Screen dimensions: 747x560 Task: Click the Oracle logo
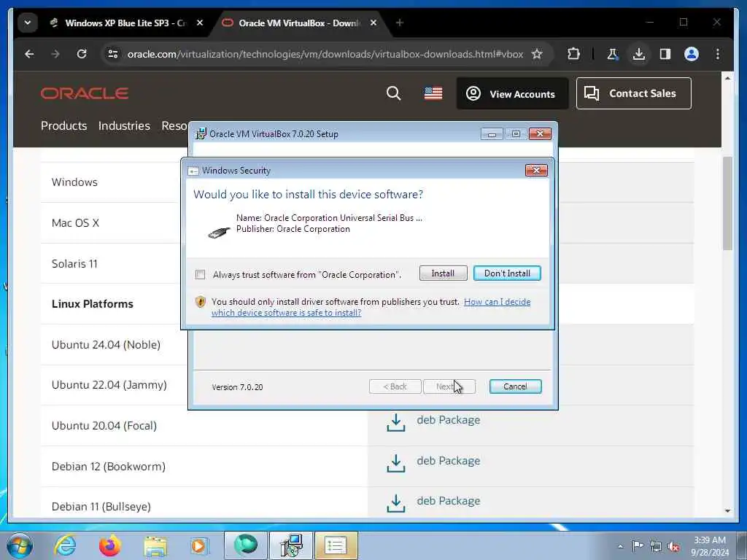(85, 93)
